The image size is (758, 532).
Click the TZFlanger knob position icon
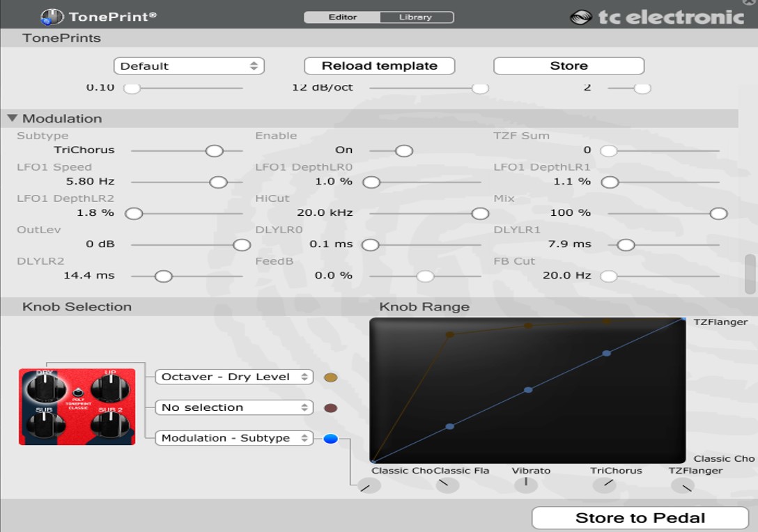pos(686,485)
